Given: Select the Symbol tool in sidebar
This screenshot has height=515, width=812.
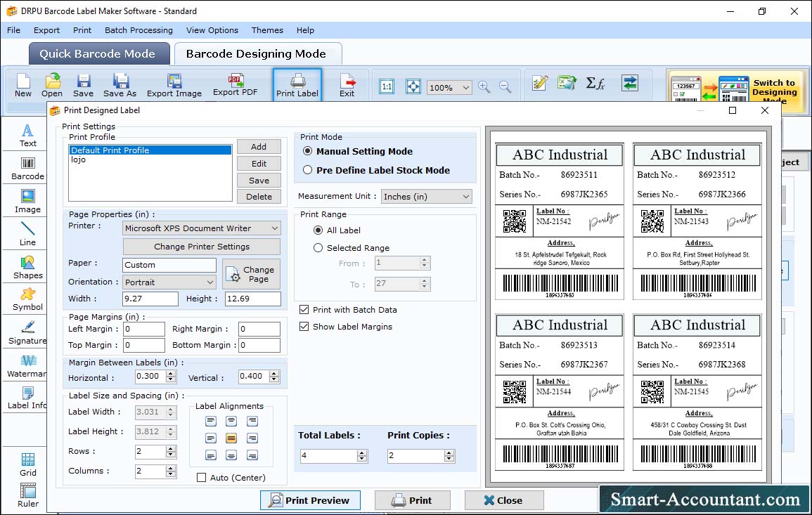Looking at the screenshot, I should pyautogui.click(x=27, y=299).
